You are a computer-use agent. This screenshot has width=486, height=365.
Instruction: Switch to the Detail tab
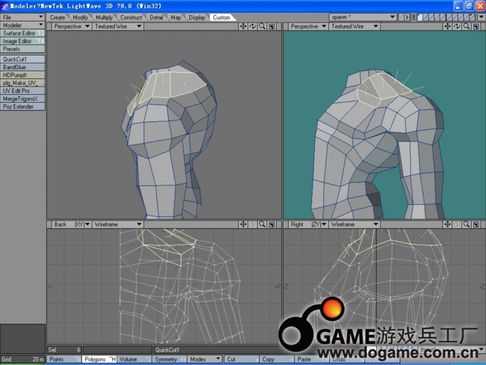coord(156,17)
